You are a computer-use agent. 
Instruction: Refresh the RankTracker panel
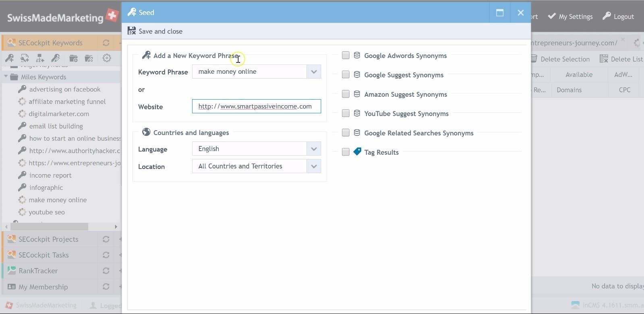(106, 270)
